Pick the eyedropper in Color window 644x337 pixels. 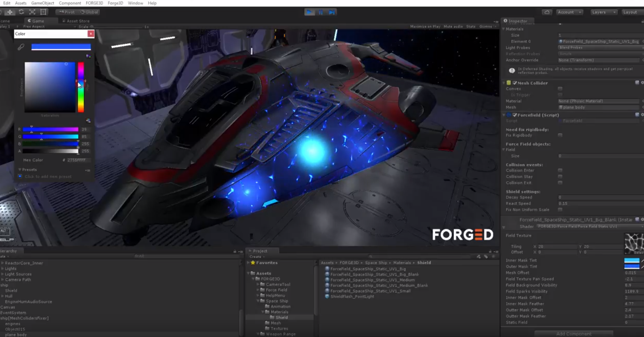pos(21,47)
